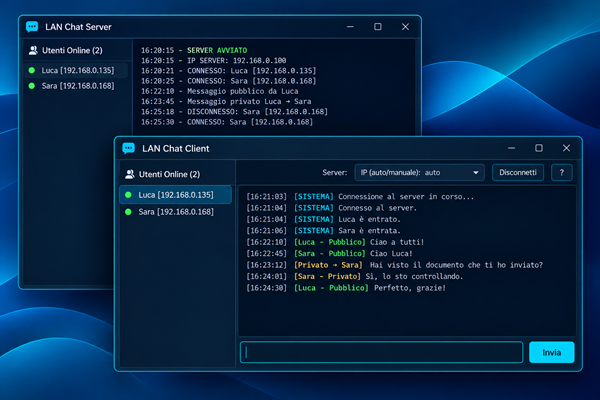This screenshot has height=400, width=600.
Task: Click the Sara è entrata system message
Action: pyautogui.click(x=323, y=231)
